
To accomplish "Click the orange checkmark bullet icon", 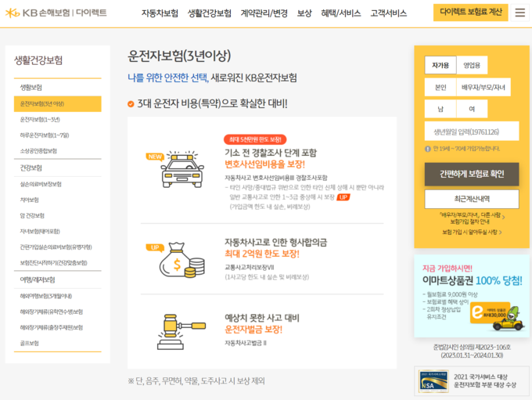I will [x=131, y=104].
